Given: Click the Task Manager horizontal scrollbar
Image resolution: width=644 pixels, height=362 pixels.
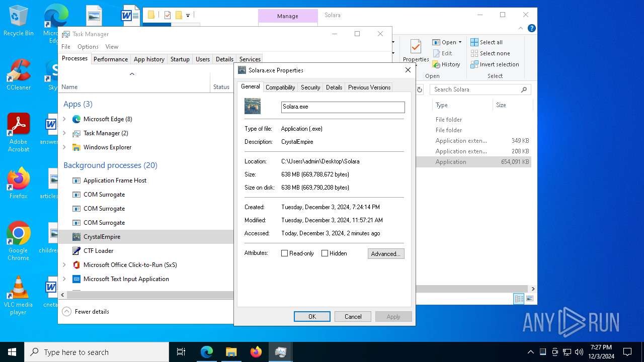Looking at the screenshot, I should (x=150, y=295).
